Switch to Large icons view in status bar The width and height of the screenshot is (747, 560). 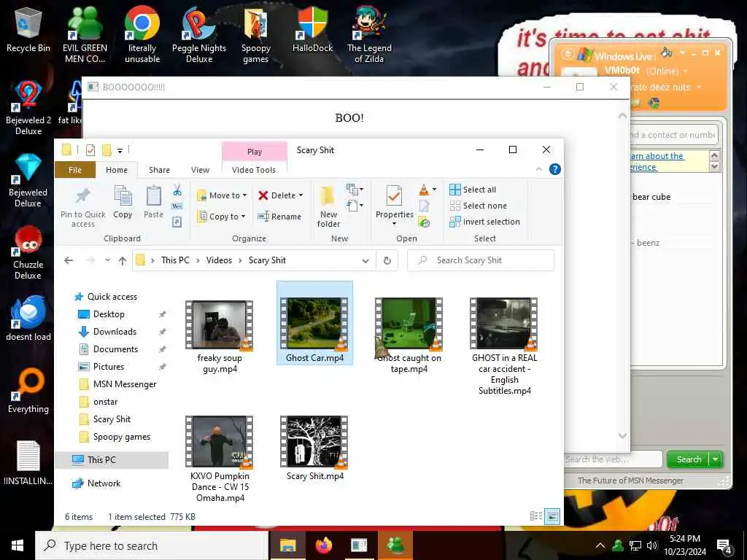point(552,516)
